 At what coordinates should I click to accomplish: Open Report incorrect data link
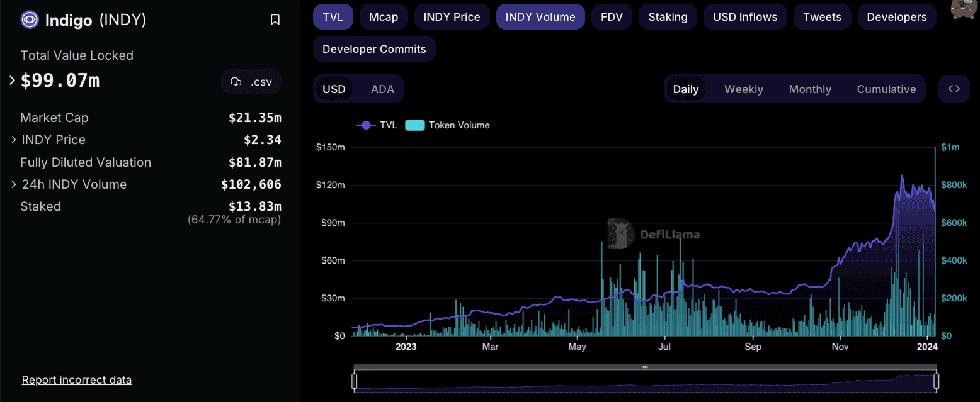pos(77,380)
